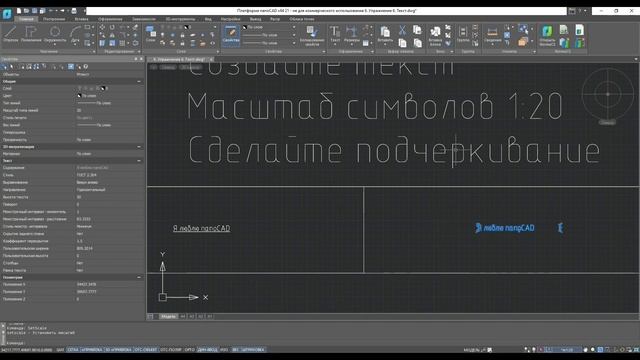This screenshot has height=360, width=640.
Task: Toggle ШАГ snap mode in status bar
Action: point(60,350)
